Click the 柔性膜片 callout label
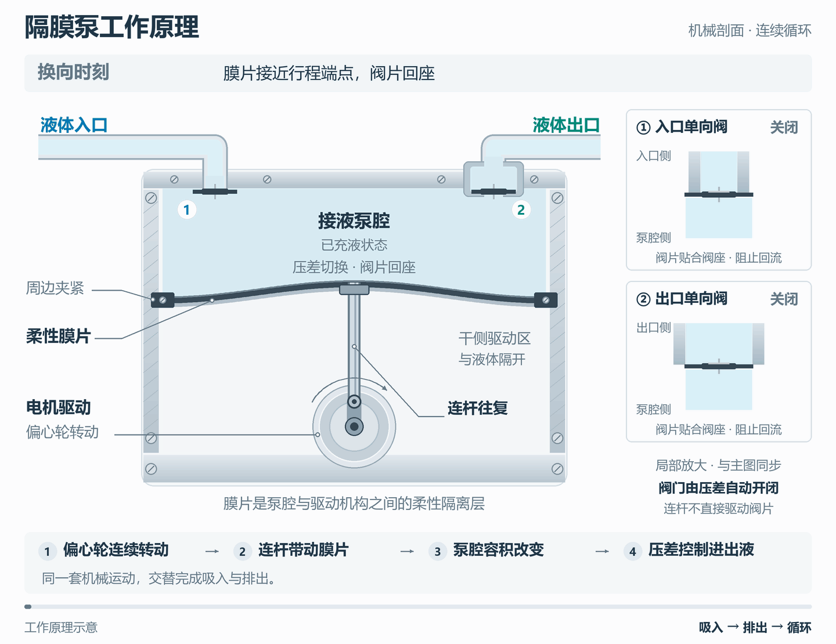The image size is (836, 644). pos(58,336)
